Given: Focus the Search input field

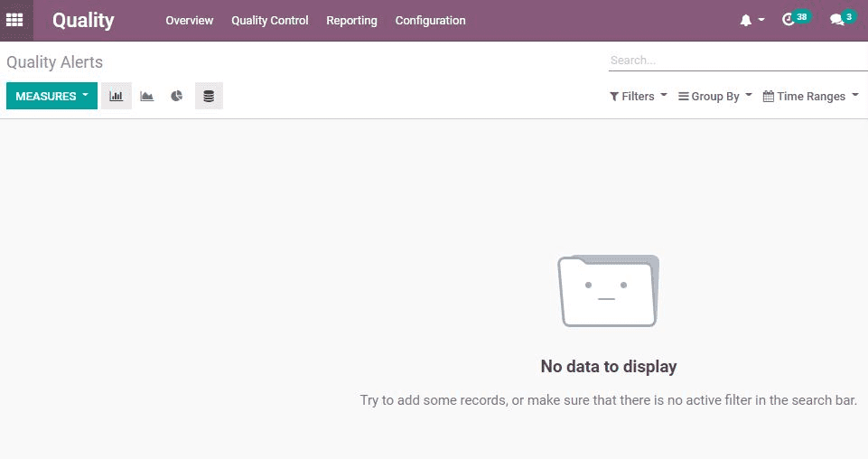Looking at the screenshot, I should (738, 61).
